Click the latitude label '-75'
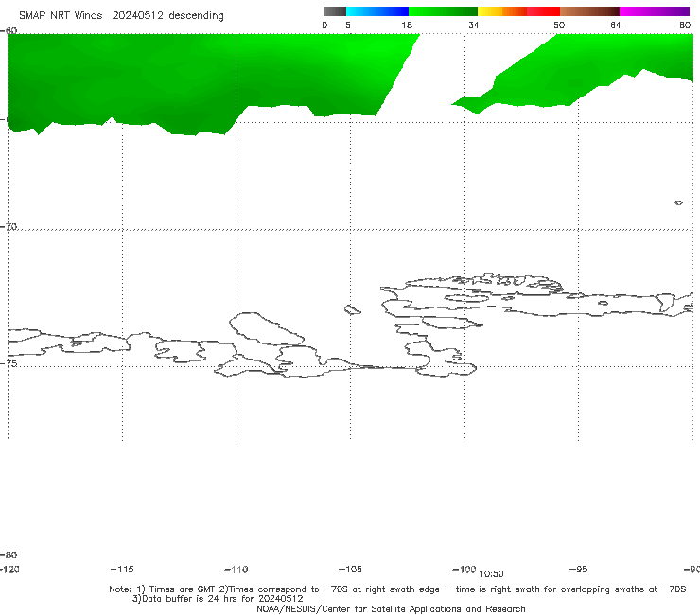Image resolution: width=700 pixels, height=615 pixels. (9, 363)
